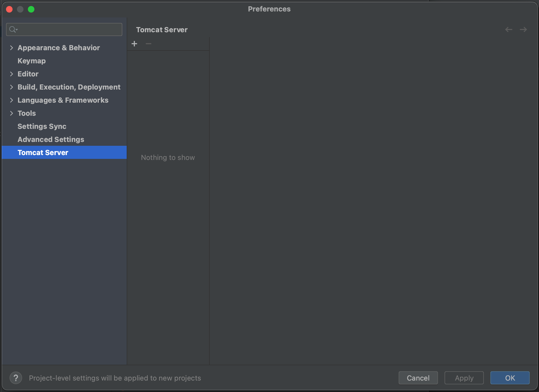
Task: Open help with the question mark icon
Action: click(x=16, y=378)
